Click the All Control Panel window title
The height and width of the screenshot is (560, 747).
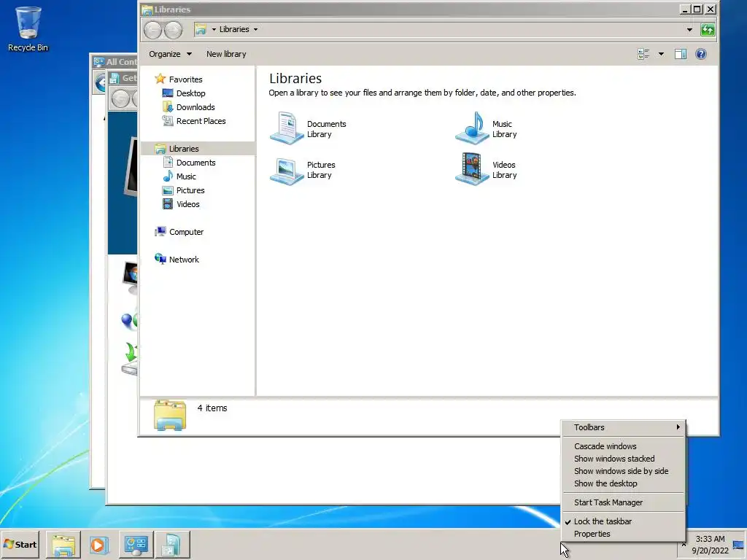pos(121,62)
